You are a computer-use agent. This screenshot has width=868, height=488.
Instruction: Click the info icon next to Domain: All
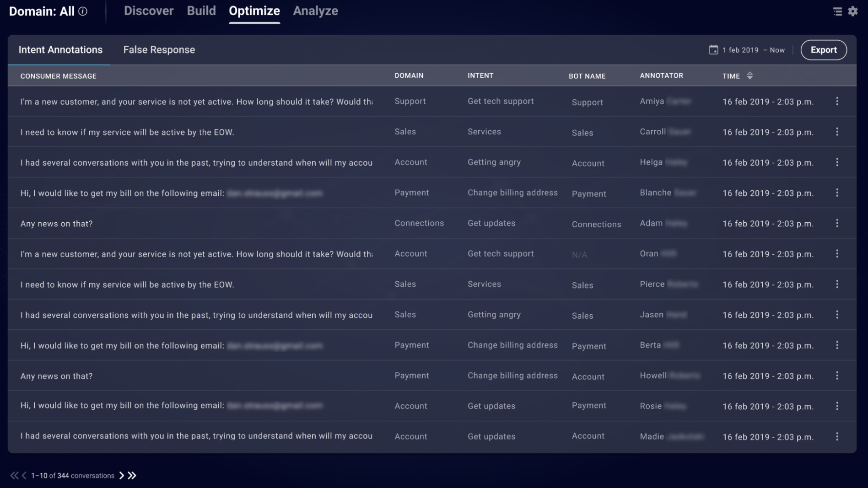pyautogui.click(x=83, y=11)
